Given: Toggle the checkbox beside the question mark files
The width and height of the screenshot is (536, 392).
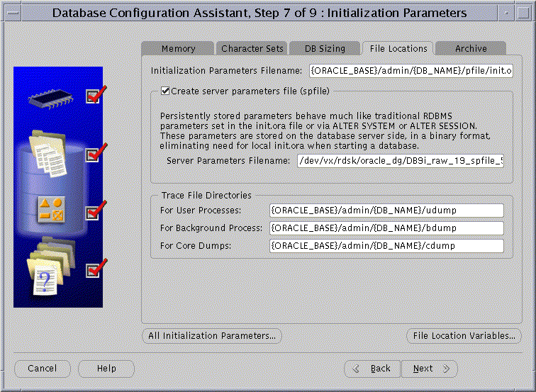Looking at the screenshot, I should pyautogui.click(x=93, y=270).
